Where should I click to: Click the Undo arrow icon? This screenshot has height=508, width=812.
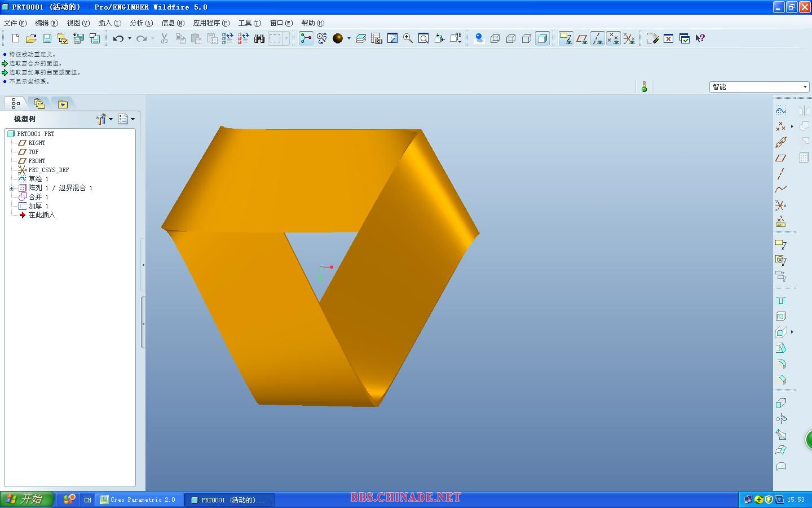pos(118,38)
